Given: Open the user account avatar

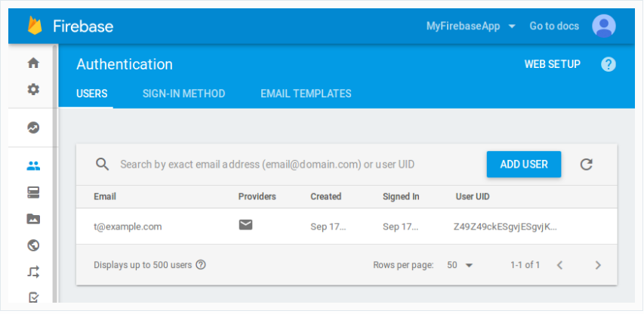Looking at the screenshot, I should click(x=603, y=26).
